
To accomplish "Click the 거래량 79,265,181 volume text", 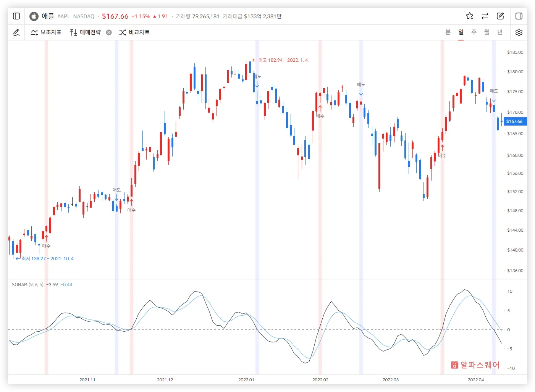I will point(197,16).
